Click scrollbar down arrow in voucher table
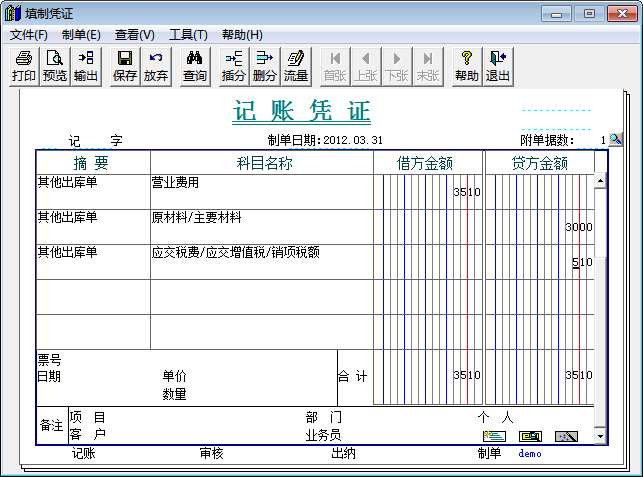The height and width of the screenshot is (477, 643). point(600,437)
